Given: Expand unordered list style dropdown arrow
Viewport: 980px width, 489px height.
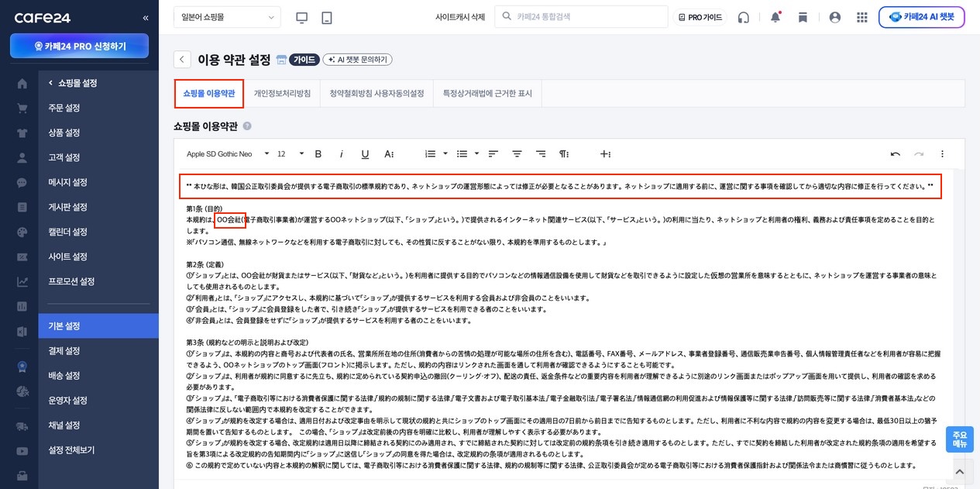Looking at the screenshot, I should tap(476, 154).
